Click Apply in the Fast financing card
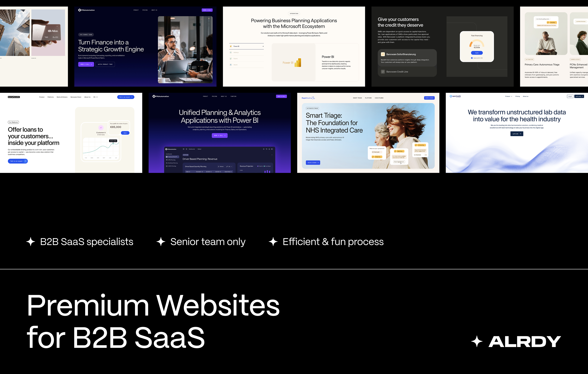This screenshot has height=374, width=588. (x=477, y=53)
